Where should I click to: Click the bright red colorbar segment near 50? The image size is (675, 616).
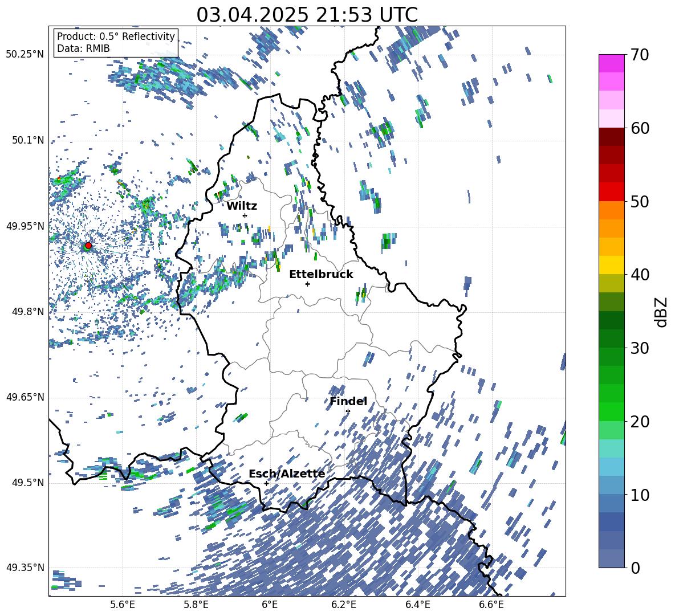(x=611, y=192)
